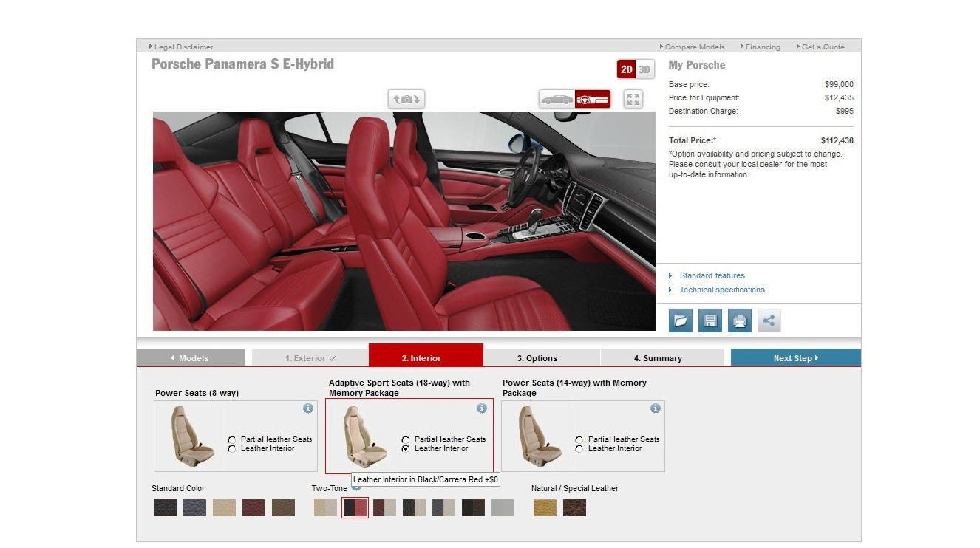Rotate the camera view with the camera icon

[406, 99]
